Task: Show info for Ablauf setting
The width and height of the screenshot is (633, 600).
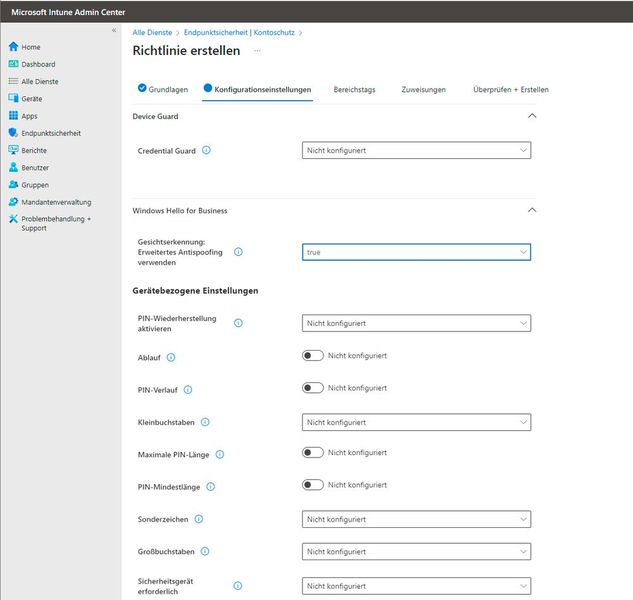Action: [x=171, y=357]
